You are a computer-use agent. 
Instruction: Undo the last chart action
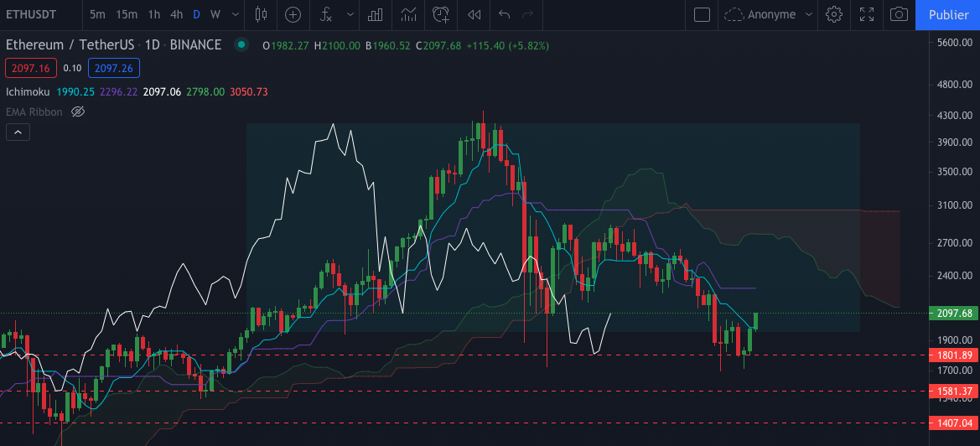coord(505,14)
